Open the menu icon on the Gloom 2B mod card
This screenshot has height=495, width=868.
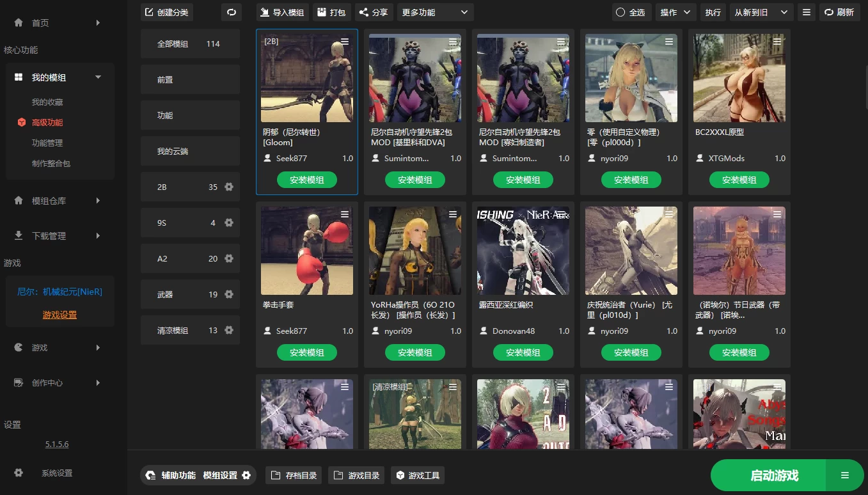tap(344, 41)
